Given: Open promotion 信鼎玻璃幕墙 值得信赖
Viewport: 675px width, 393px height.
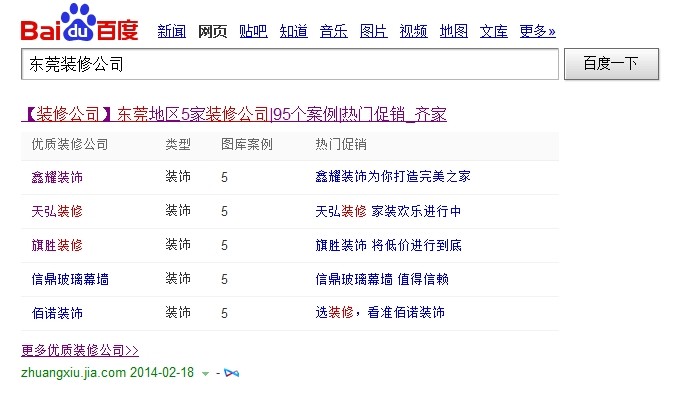Looking at the screenshot, I should coord(382,279).
